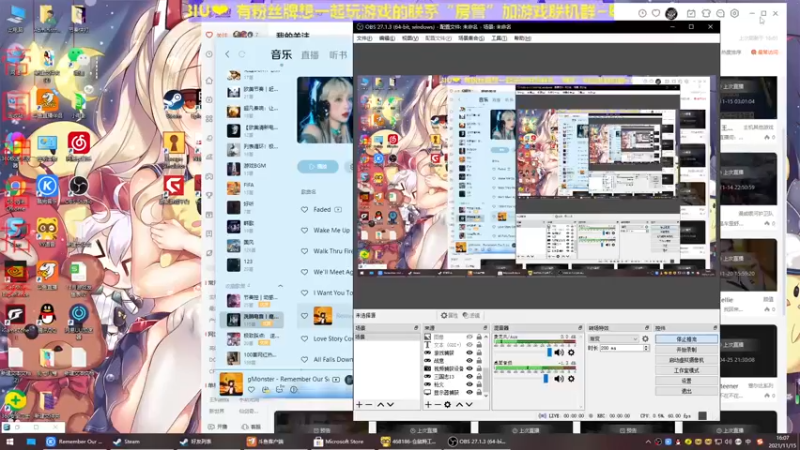Open source properties gear in the Sources panel toolbar
Image resolution: width=800 pixels, height=450 pixels.
click(447, 405)
